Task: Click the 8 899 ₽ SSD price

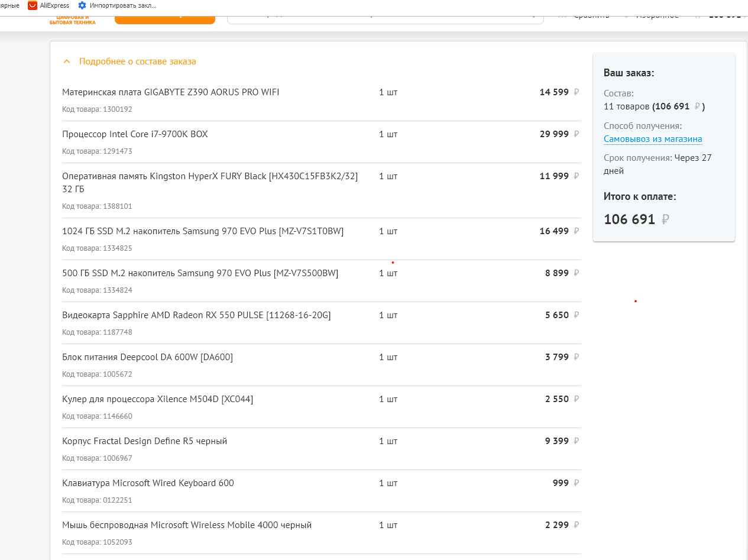Action: (x=562, y=273)
